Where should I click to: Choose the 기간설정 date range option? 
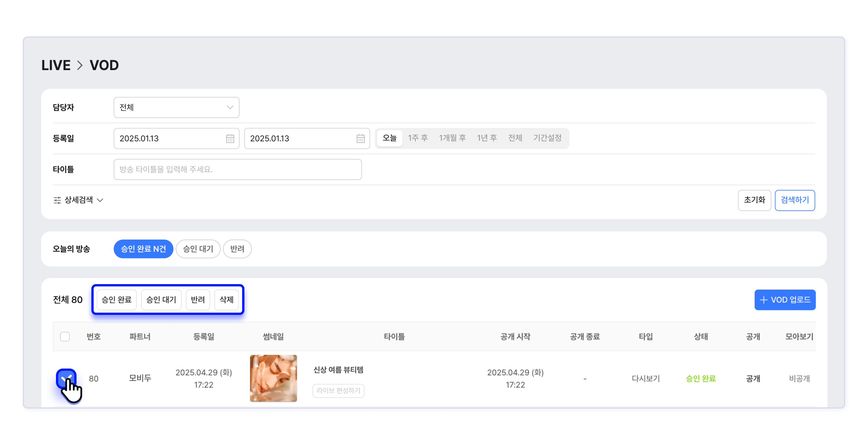coord(547,138)
